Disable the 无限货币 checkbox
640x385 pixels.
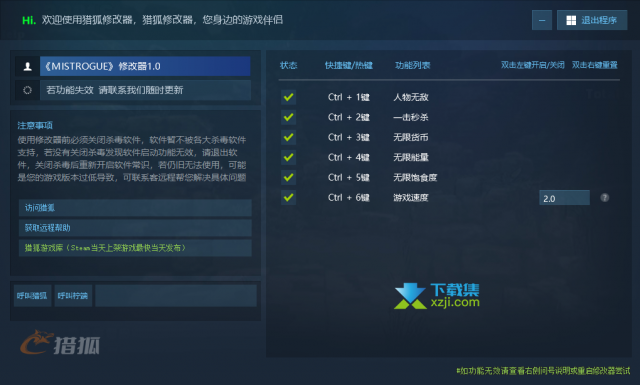coord(289,137)
